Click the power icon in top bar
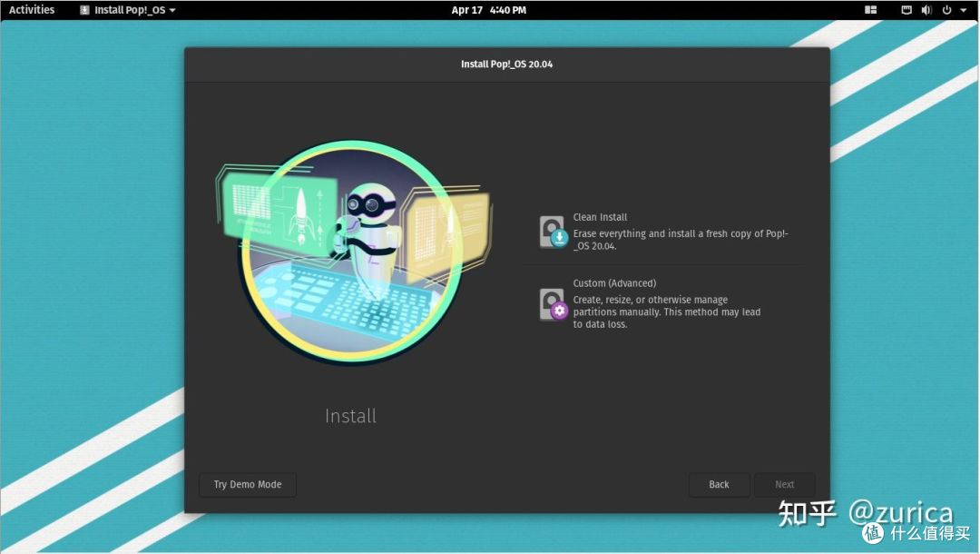The image size is (980, 554). coord(946,10)
